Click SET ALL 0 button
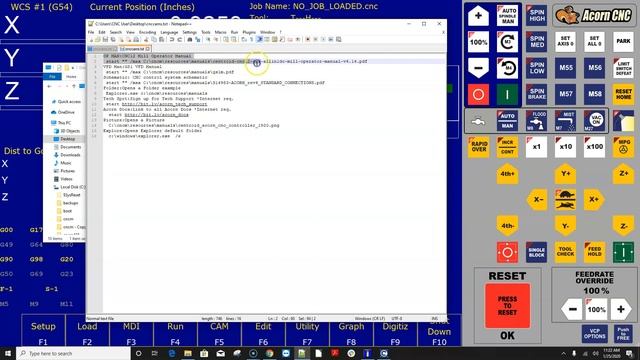 (594, 42)
